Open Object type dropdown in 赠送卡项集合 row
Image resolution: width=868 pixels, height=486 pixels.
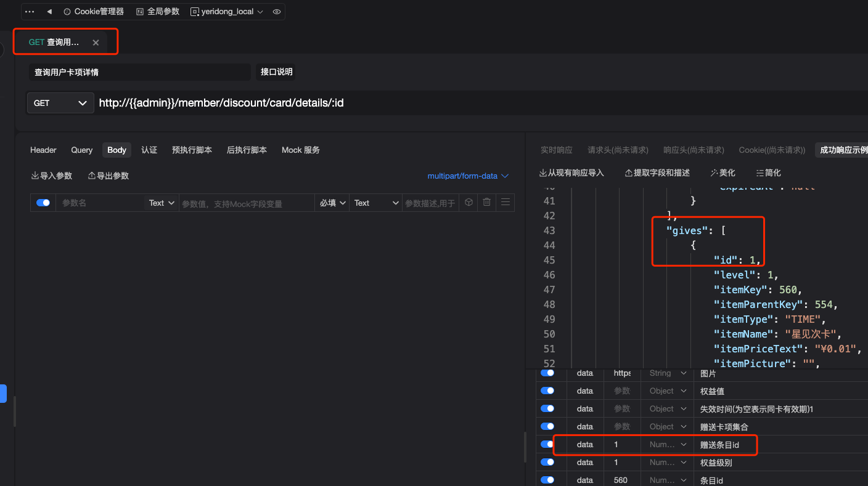tap(668, 426)
